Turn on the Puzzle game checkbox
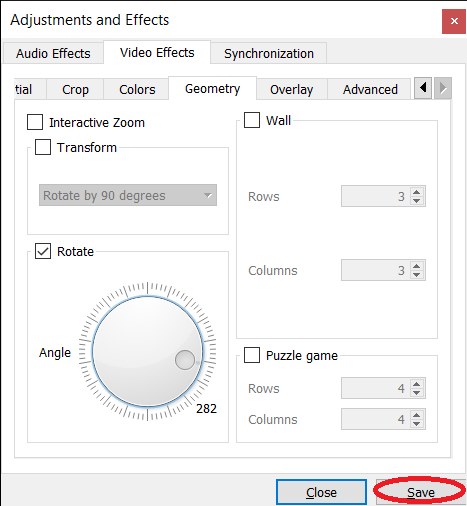This screenshot has width=467, height=506. [252, 355]
